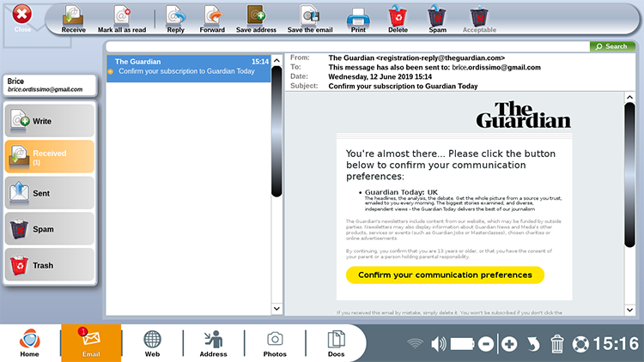This screenshot has height=362, width=644.
Task: Click the minus zoom-out icon
Action: (486, 344)
